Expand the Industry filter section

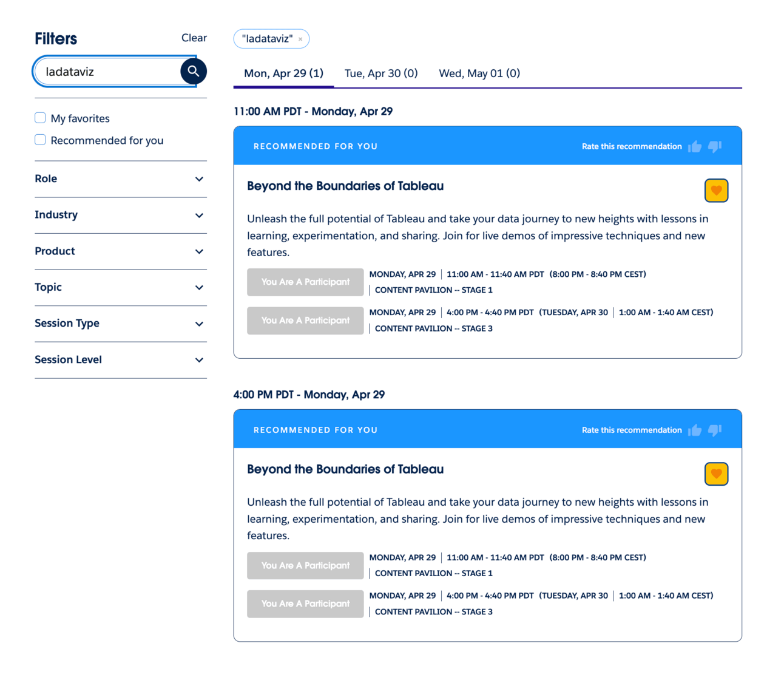121,215
